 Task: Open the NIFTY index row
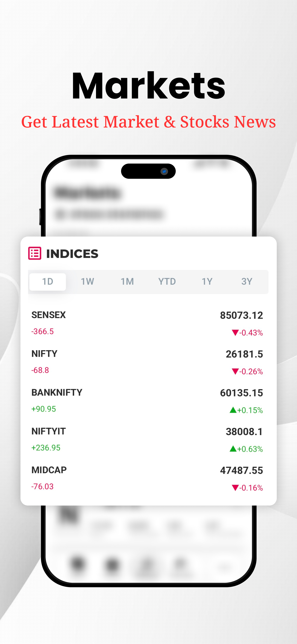[x=147, y=362]
